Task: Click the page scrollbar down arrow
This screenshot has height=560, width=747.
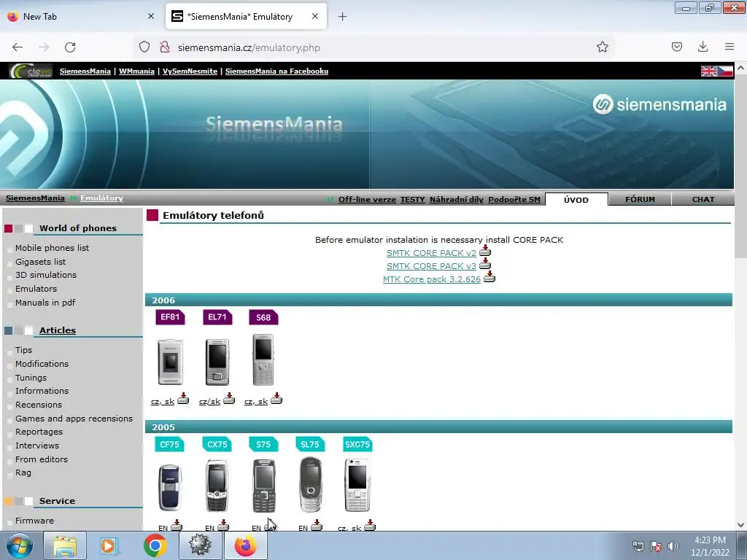Action: point(741,525)
